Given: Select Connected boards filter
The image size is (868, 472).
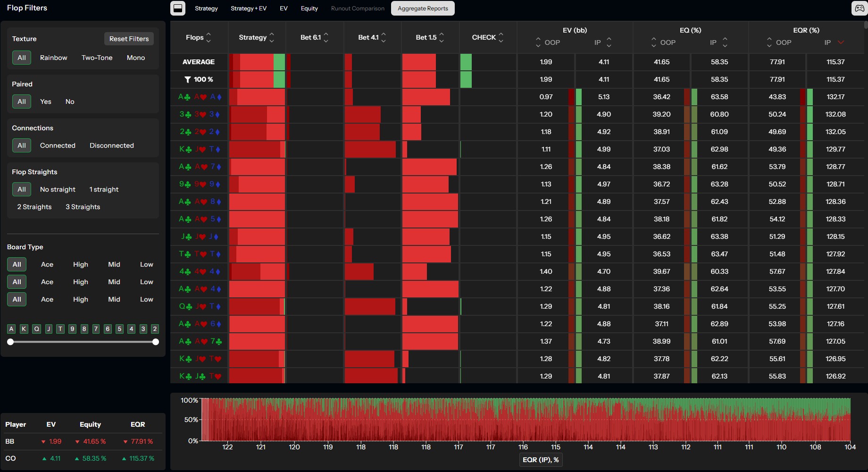Looking at the screenshot, I should tap(58, 145).
